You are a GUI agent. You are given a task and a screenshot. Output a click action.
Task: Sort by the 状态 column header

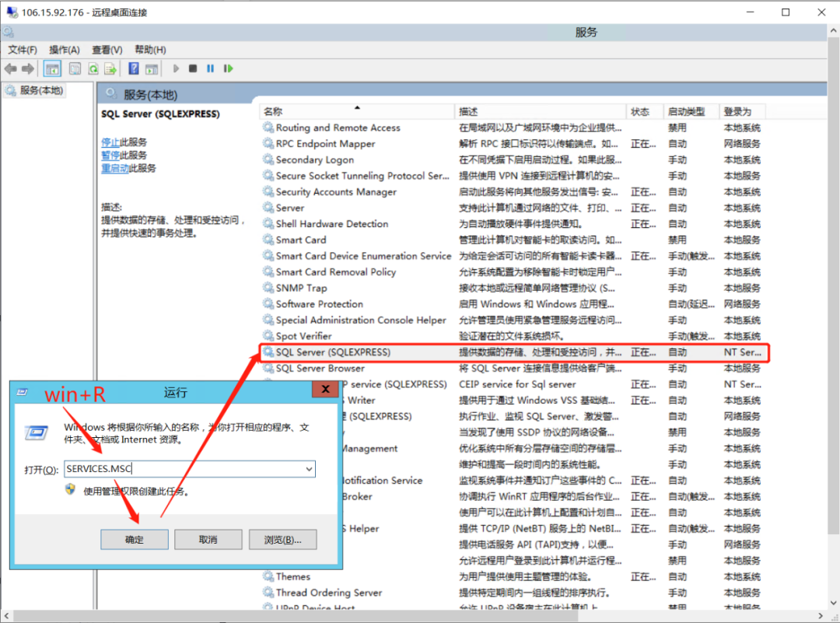(645, 111)
